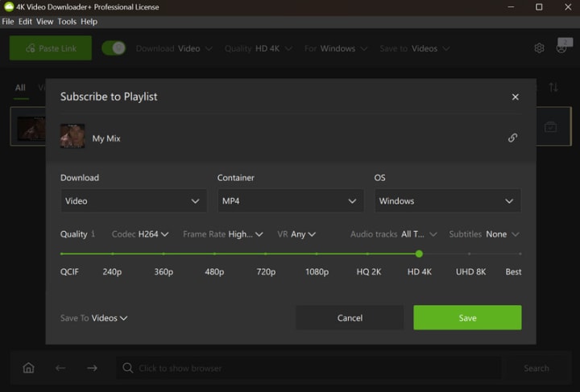Open the Help menu
This screenshot has width=580, height=392.
click(89, 22)
